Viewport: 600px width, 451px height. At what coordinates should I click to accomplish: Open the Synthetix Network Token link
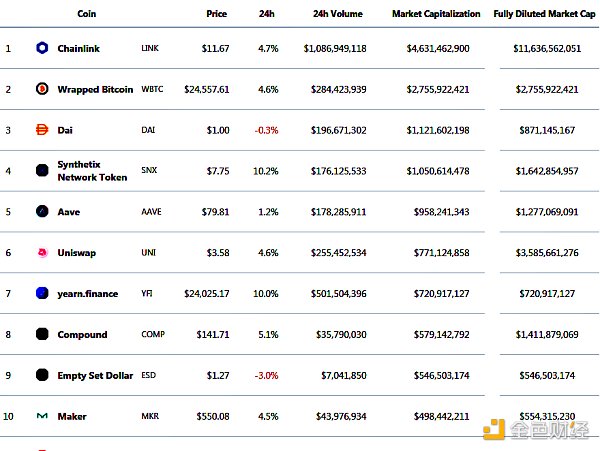pyautogui.click(x=92, y=170)
